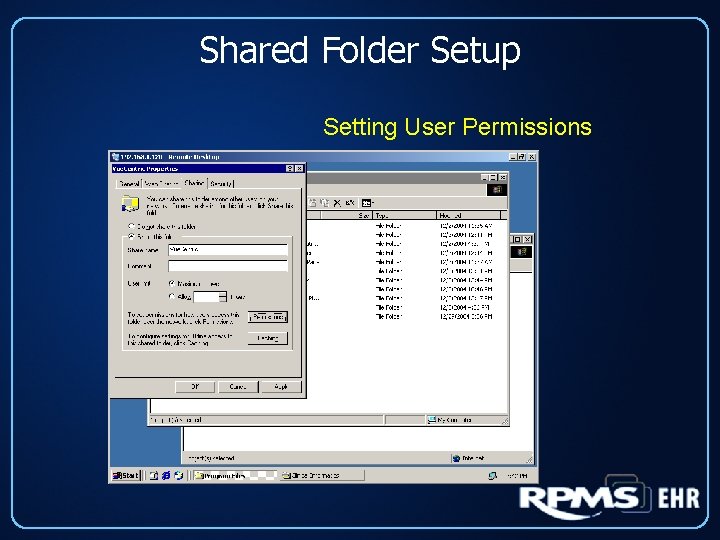Open the Security tab

pyautogui.click(x=221, y=184)
